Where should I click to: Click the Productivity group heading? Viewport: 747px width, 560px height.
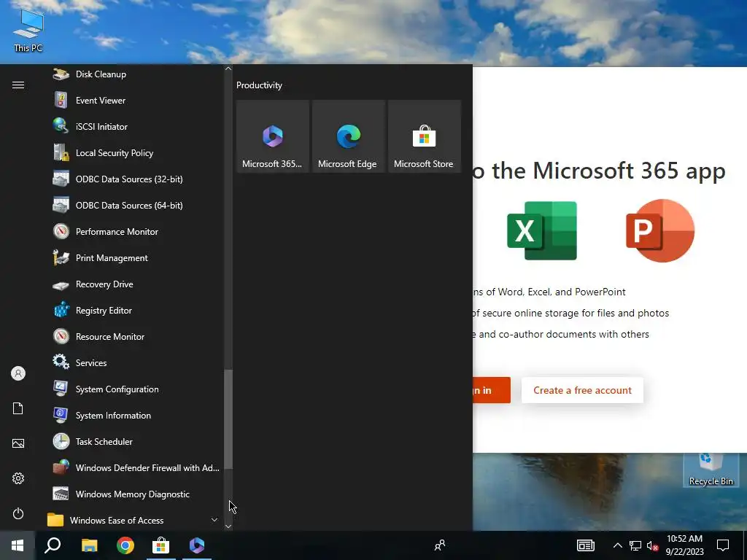point(259,85)
